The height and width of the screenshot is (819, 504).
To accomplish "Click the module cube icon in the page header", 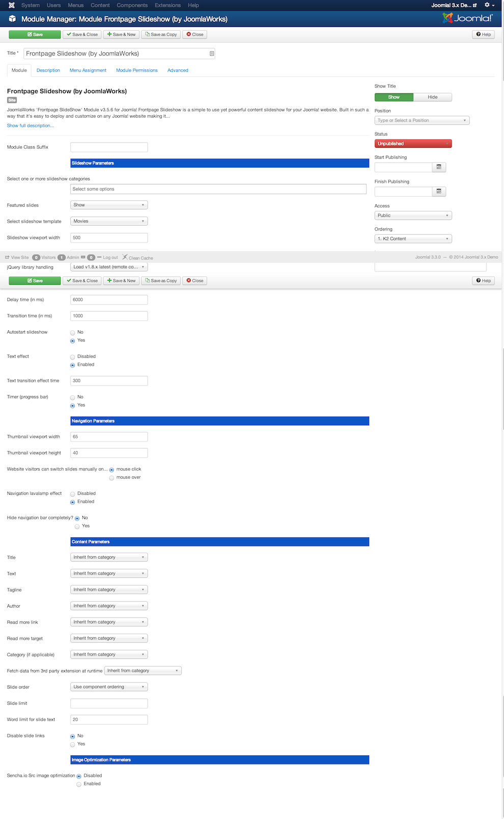I will click(13, 19).
